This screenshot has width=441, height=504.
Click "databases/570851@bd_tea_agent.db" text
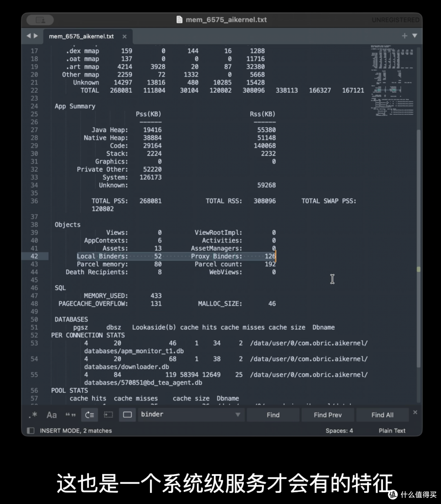(x=143, y=383)
